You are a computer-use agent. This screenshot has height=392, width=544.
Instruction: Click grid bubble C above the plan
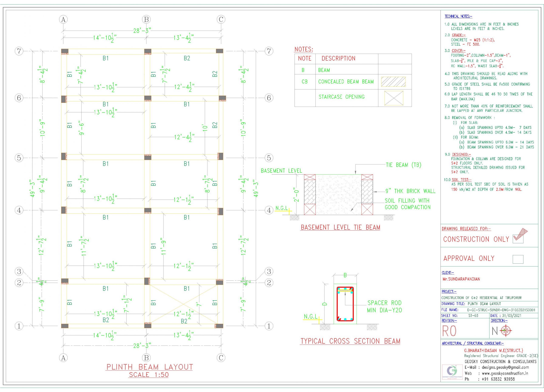click(221, 19)
